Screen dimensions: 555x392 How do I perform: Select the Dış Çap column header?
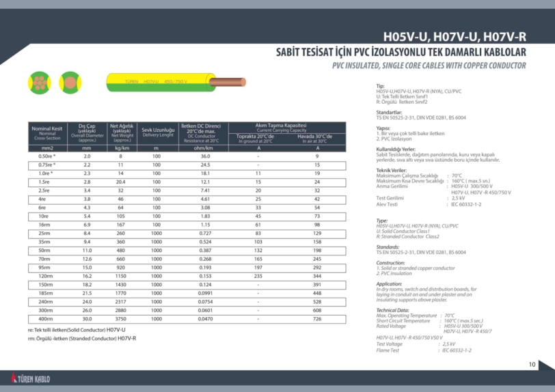(87, 132)
